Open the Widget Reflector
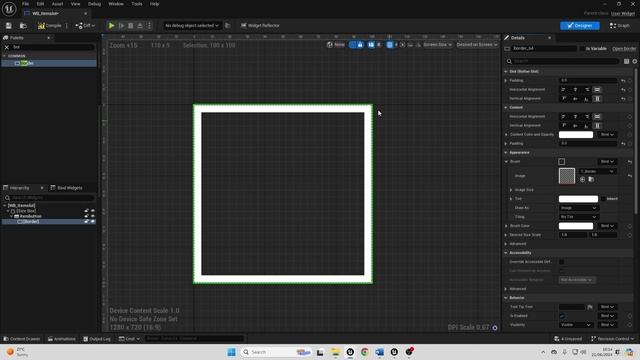This screenshot has height=360, width=640. [x=260, y=26]
